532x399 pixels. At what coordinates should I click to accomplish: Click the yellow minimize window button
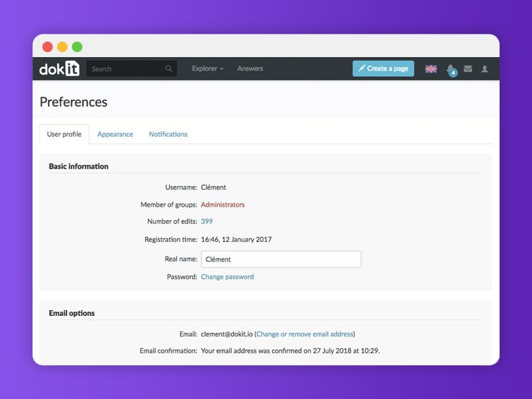pos(63,47)
